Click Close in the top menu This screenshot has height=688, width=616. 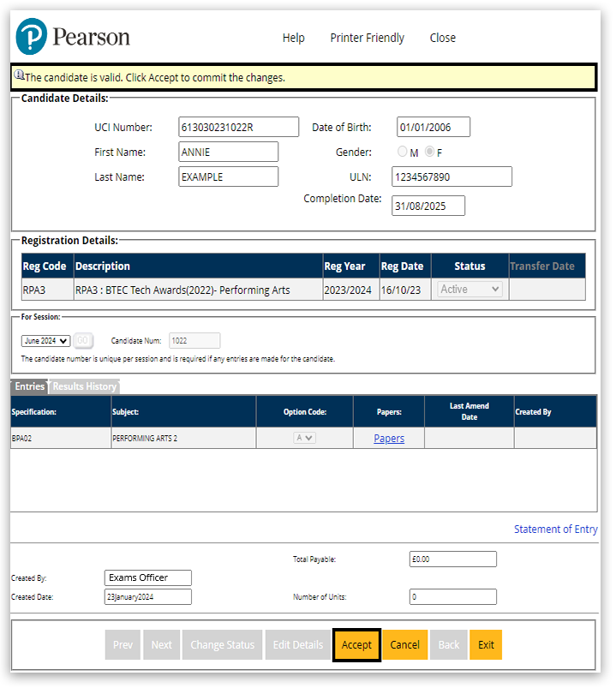(443, 38)
